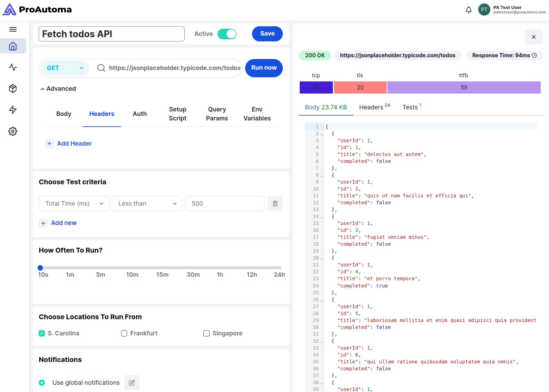Show response Body 23.74 KB tab
Viewport: 549px width, 392px height.
[326, 107]
